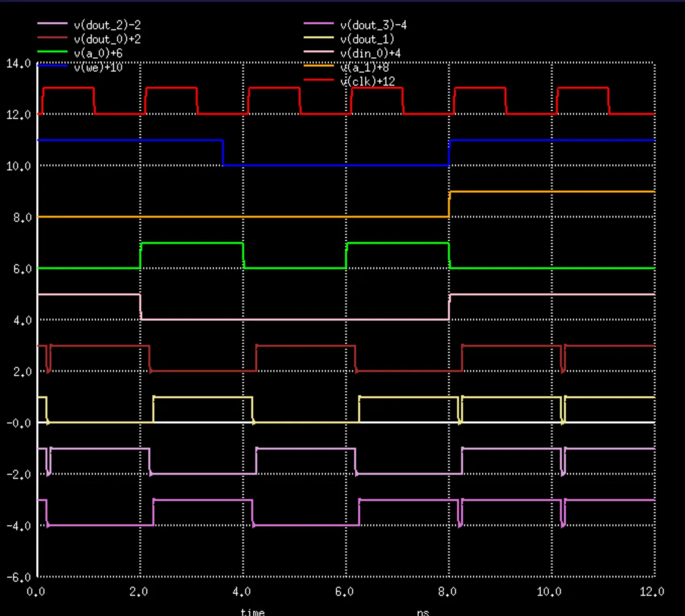Click the first green a_0 pulse top
This screenshot has width=685, height=616.
[192, 243]
